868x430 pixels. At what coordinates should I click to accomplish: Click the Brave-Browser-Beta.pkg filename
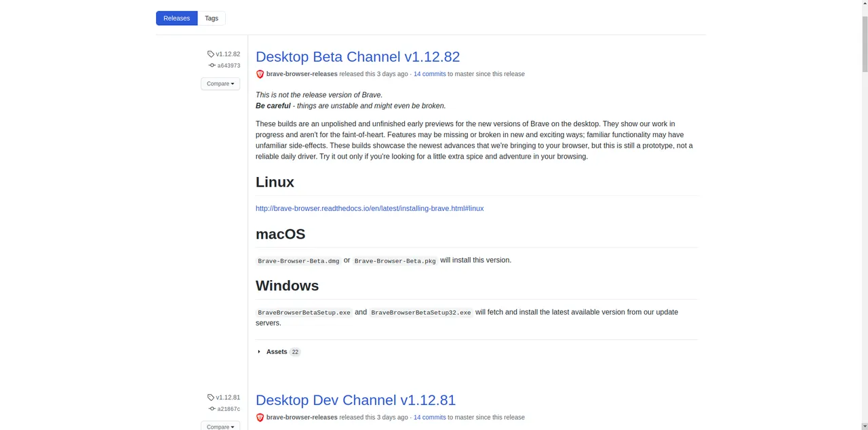click(395, 260)
